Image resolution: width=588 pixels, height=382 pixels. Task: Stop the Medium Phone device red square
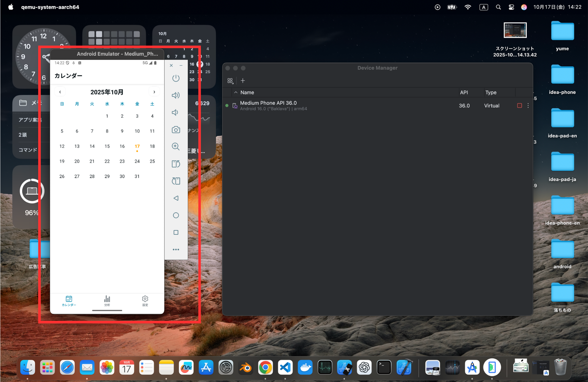[519, 105]
